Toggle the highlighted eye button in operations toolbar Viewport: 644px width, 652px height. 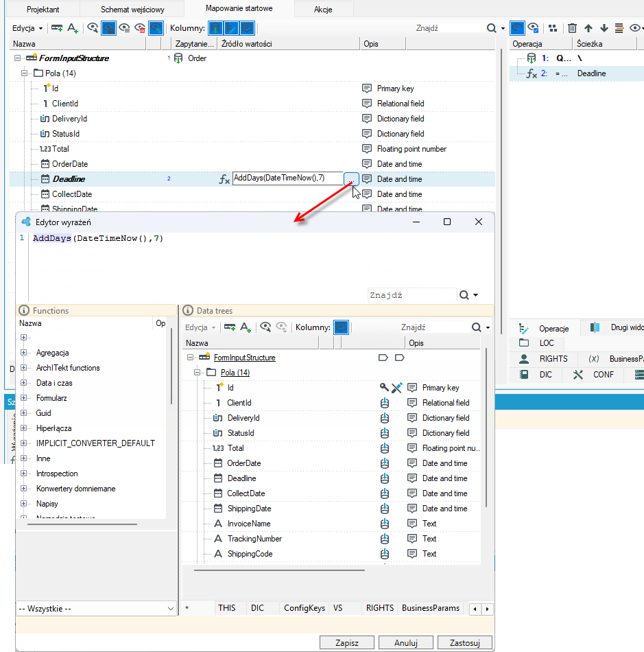[x=517, y=28]
